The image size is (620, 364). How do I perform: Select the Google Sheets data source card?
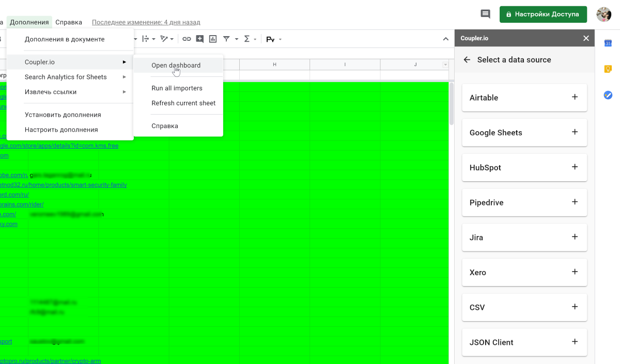pos(524,133)
